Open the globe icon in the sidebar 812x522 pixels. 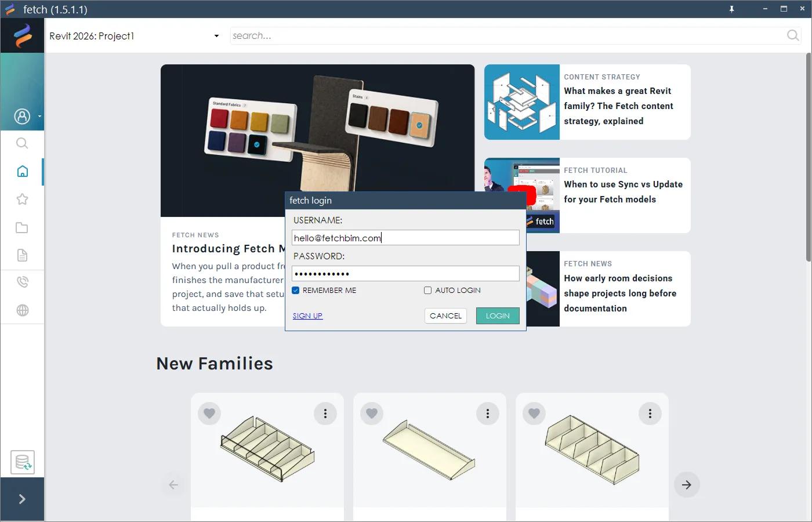pyautogui.click(x=22, y=310)
